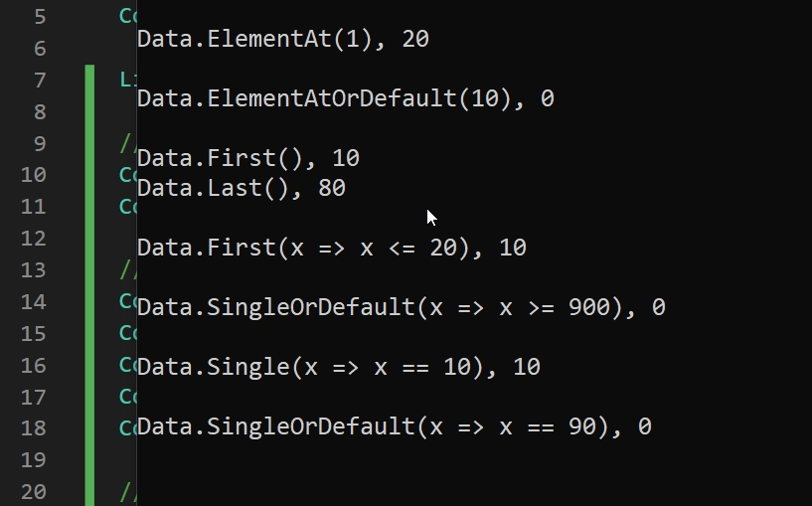Click the Data.First(x => x <= 20) output line
812x506 pixels.
(x=331, y=248)
